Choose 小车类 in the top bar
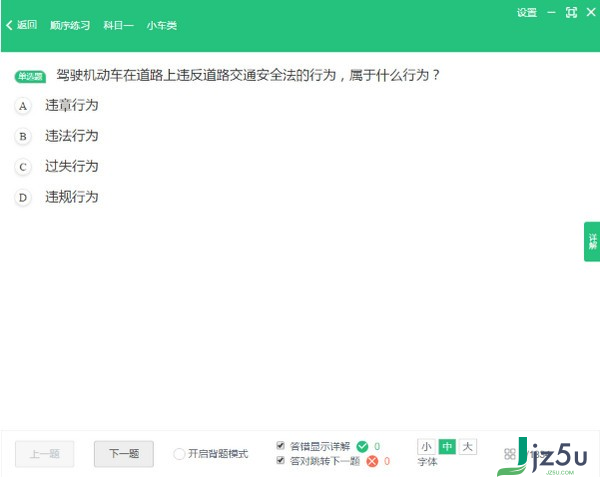 coord(162,25)
